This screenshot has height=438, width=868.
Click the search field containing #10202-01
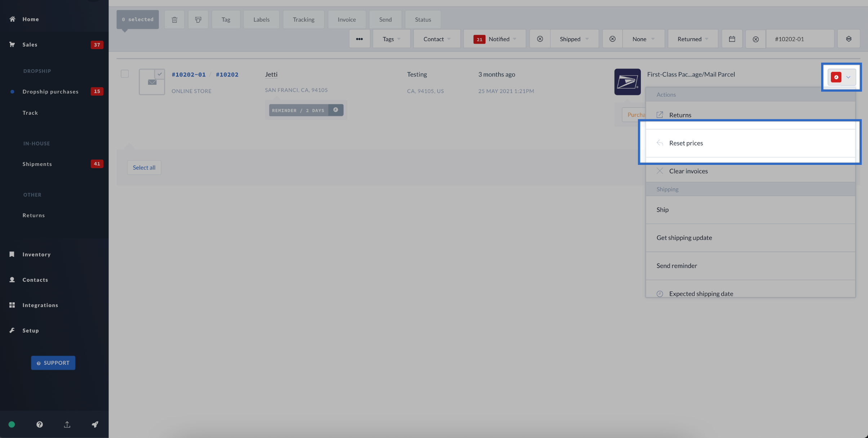pyautogui.click(x=800, y=39)
